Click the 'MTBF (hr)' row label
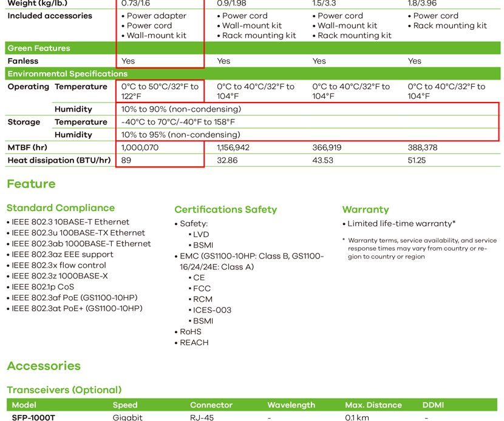Screen dimensions: 504x421 pos(27,148)
